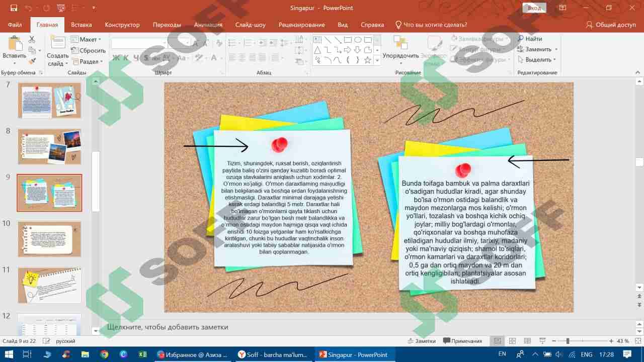Screen dimensions: 644x362
Task: Switch to 'Избранное @ Азиза' taskbar window
Action: pyautogui.click(x=192, y=354)
